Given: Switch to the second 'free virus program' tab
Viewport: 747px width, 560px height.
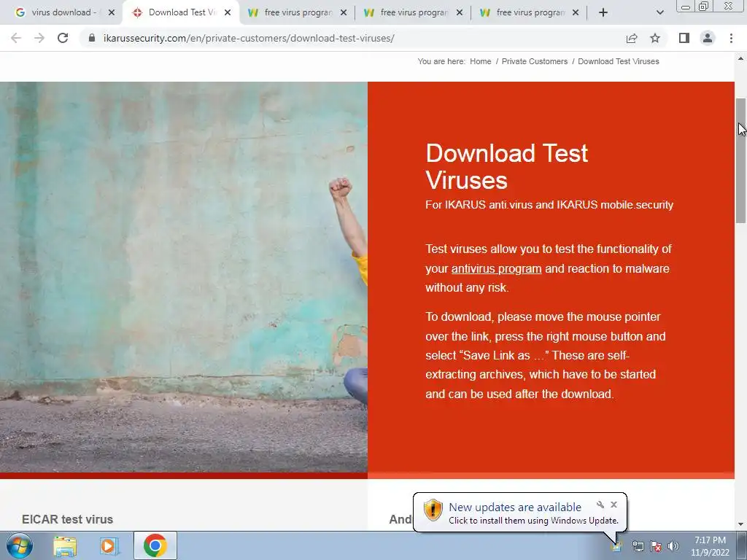Looking at the screenshot, I should [413, 12].
